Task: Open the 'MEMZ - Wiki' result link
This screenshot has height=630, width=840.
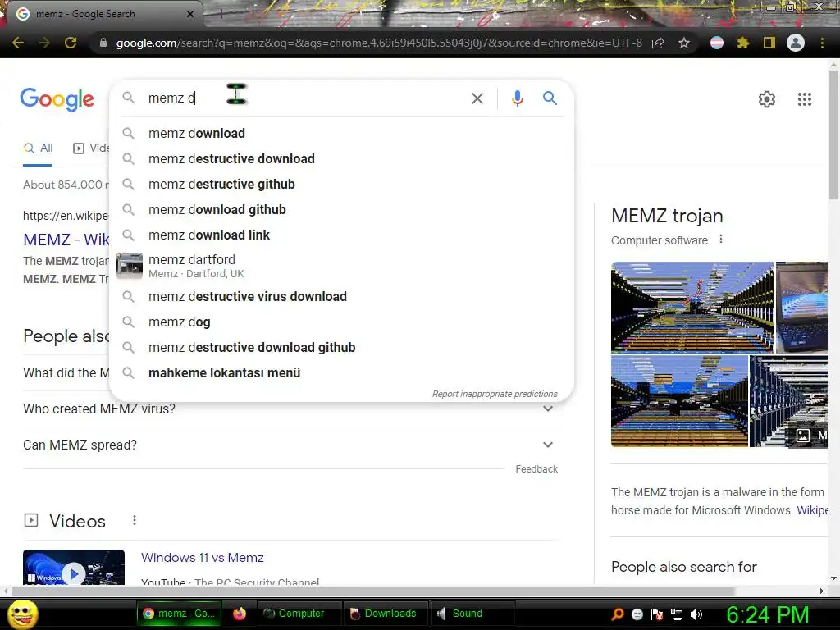Action: pos(66,240)
